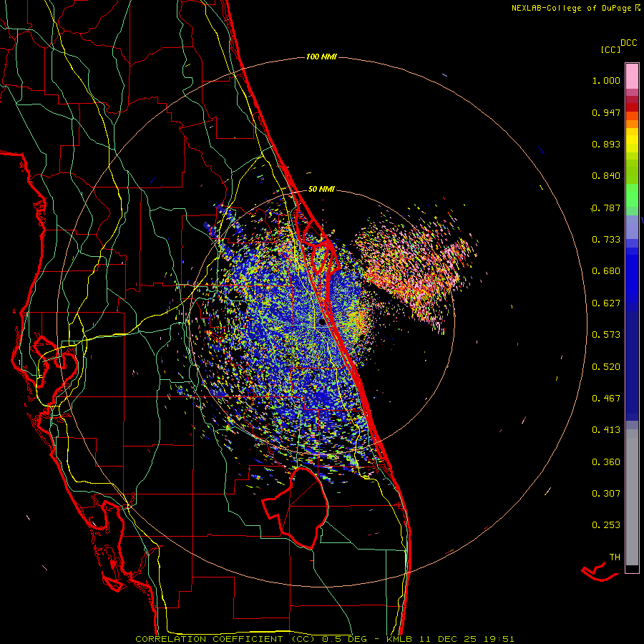Click the 11 DEC 25 date text

click(449, 639)
